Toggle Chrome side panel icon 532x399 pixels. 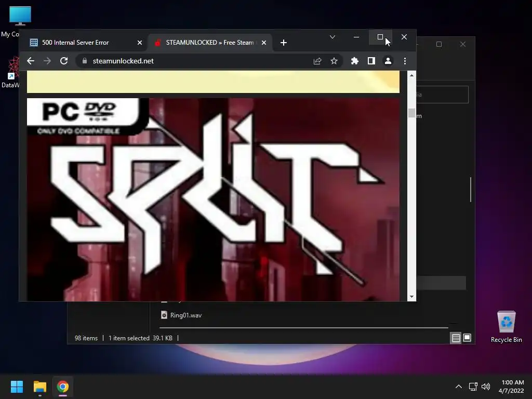coord(371,61)
